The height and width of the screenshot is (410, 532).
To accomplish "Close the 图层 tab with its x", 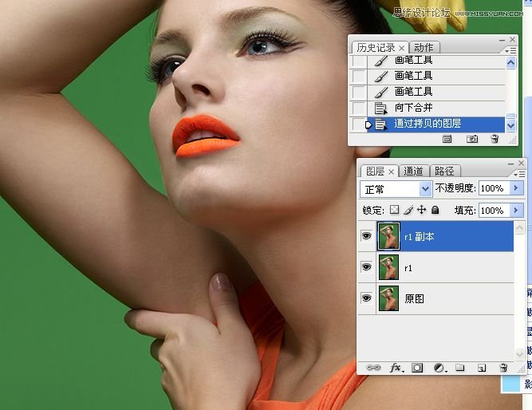I will 391,172.
